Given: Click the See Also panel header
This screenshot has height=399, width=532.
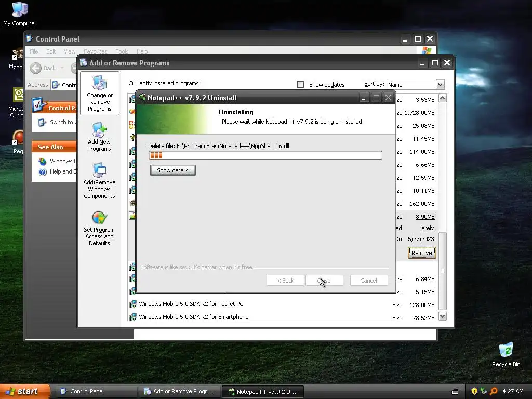Looking at the screenshot, I should coord(54,147).
